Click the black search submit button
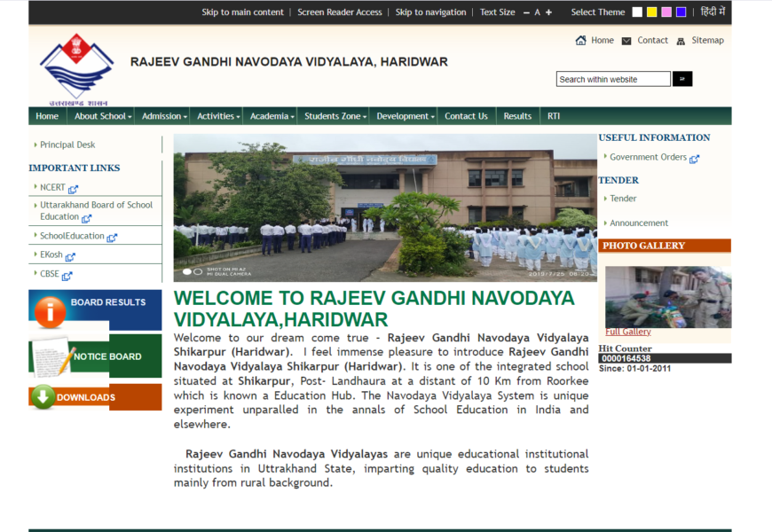 click(682, 79)
